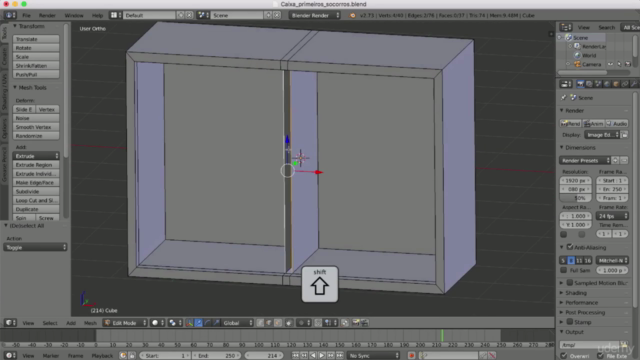Toggle the Stamp checkbox

click(x=570, y=322)
